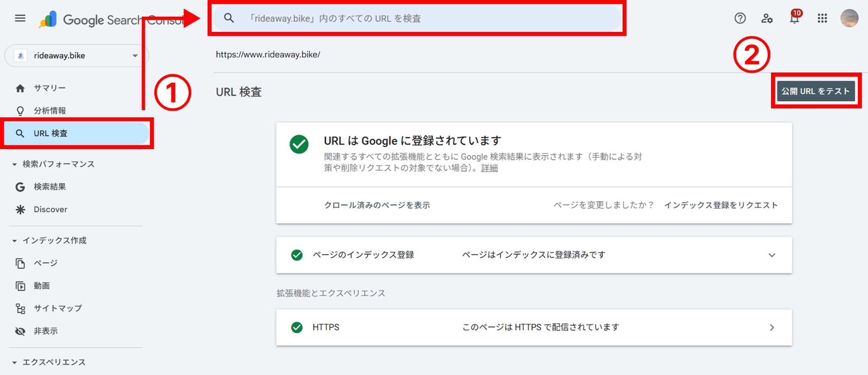Open the user management settings icon

point(767,18)
